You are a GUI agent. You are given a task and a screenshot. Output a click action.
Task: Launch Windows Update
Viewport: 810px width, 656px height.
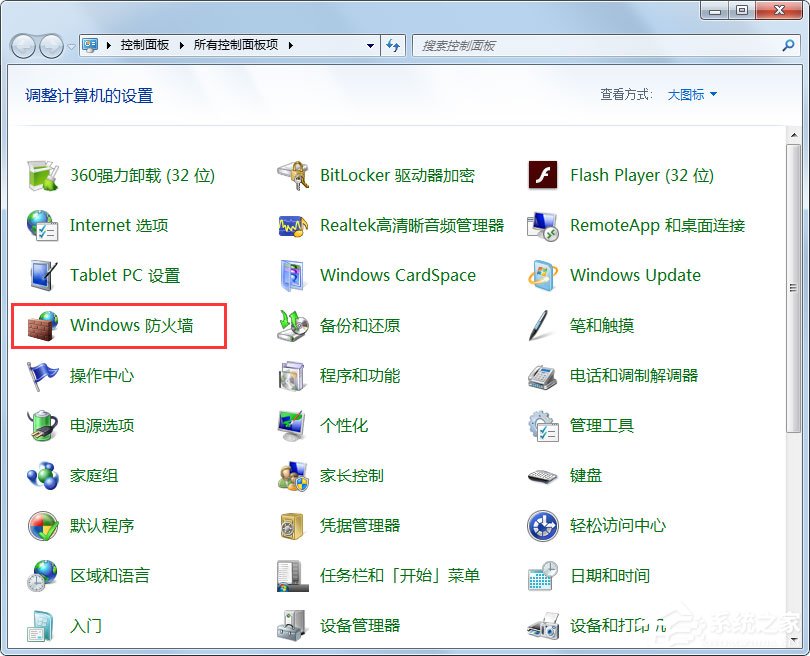pyautogui.click(x=634, y=275)
